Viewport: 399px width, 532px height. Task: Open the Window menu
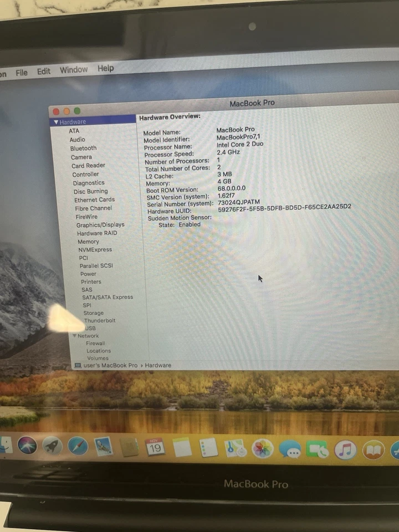pyautogui.click(x=74, y=70)
